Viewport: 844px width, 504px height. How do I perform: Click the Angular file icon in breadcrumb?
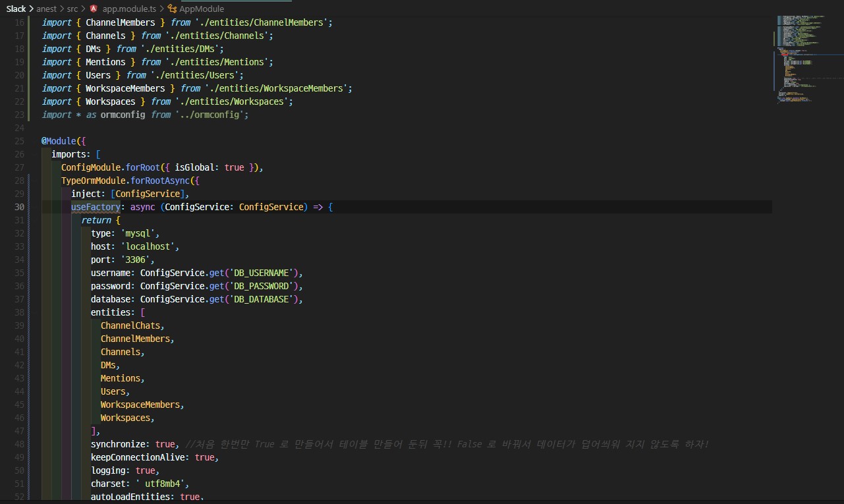93,9
